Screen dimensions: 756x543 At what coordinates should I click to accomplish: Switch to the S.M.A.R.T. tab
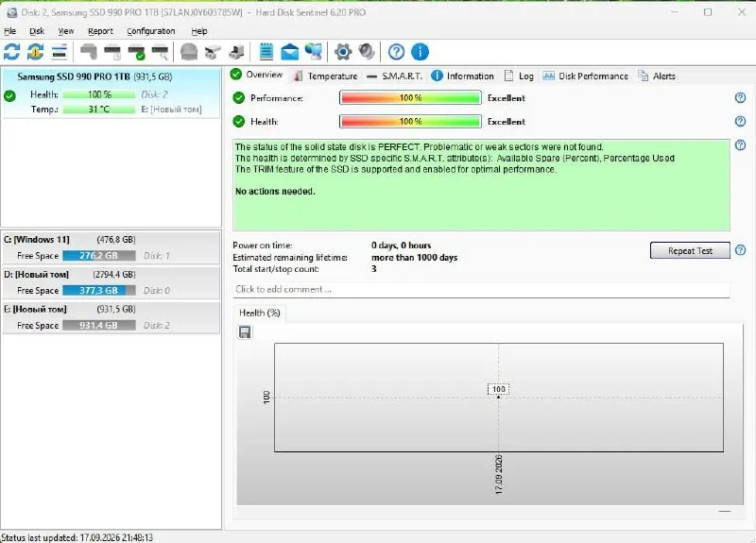394,76
